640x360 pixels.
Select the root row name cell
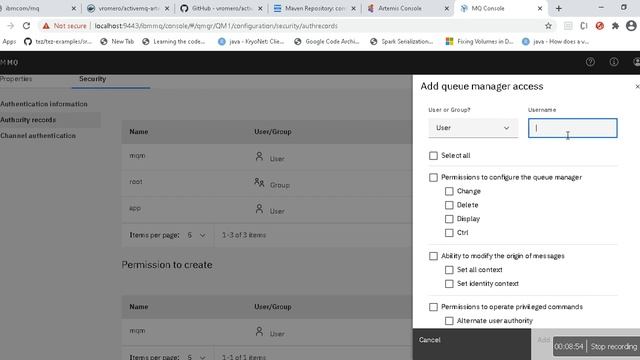click(x=136, y=182)
